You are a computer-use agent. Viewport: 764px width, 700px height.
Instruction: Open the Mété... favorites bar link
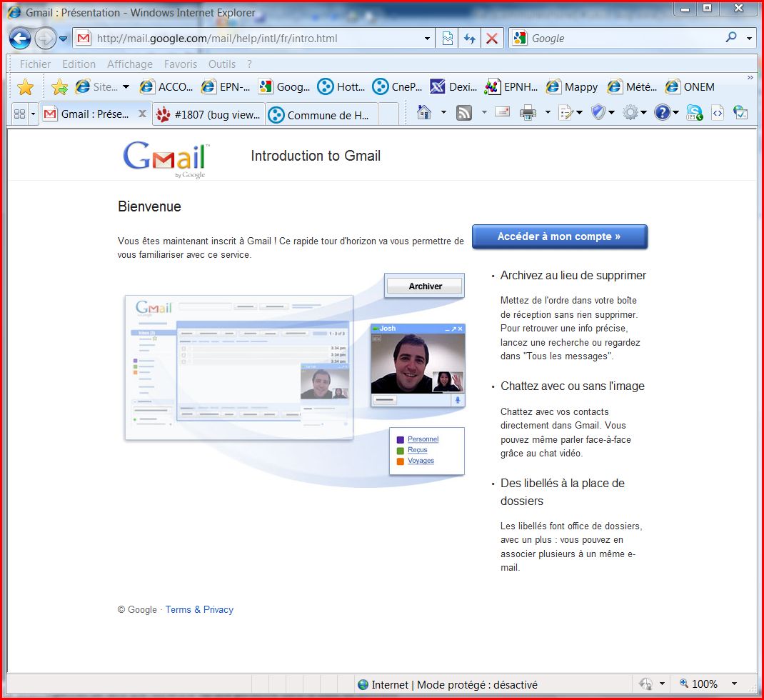pos(632,87)
